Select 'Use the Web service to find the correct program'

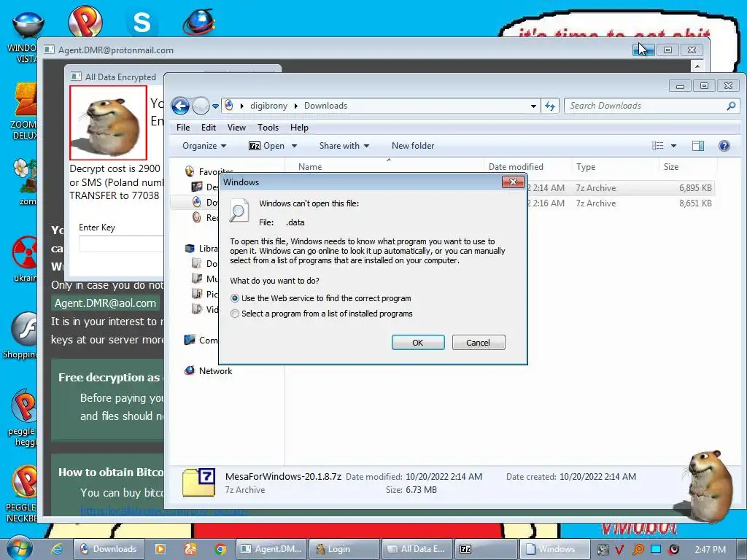tap(234, 298)
